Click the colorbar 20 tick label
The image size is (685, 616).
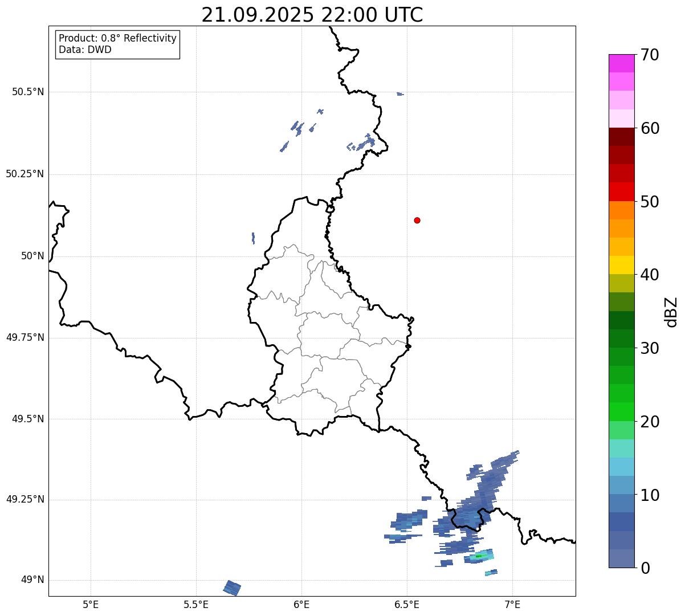click(x=650, y=422)
